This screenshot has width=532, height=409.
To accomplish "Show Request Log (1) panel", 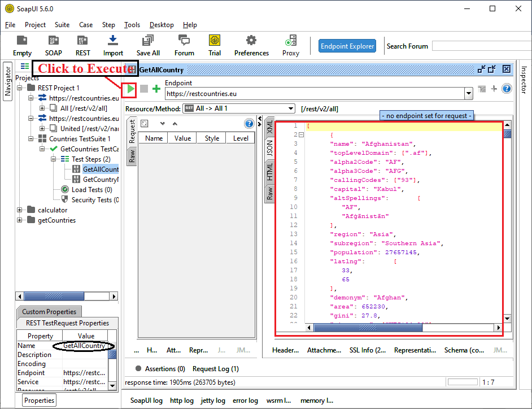I will click(215, 369).
